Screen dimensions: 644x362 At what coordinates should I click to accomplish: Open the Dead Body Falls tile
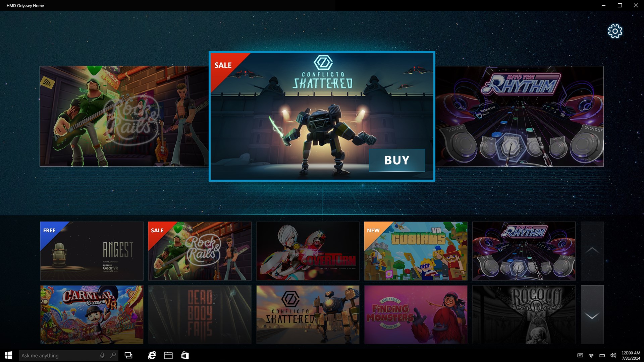200,315
